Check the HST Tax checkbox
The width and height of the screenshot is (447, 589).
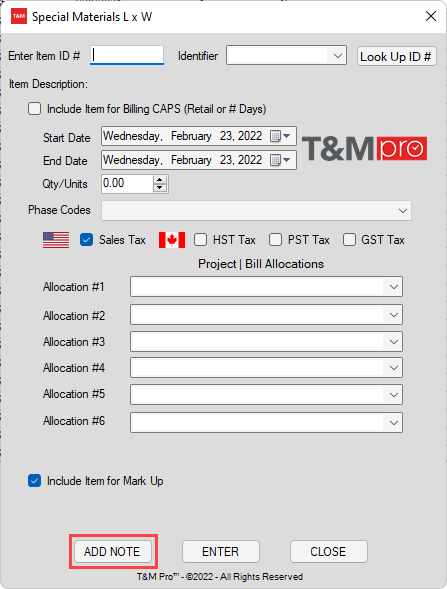tap(200, 240)
